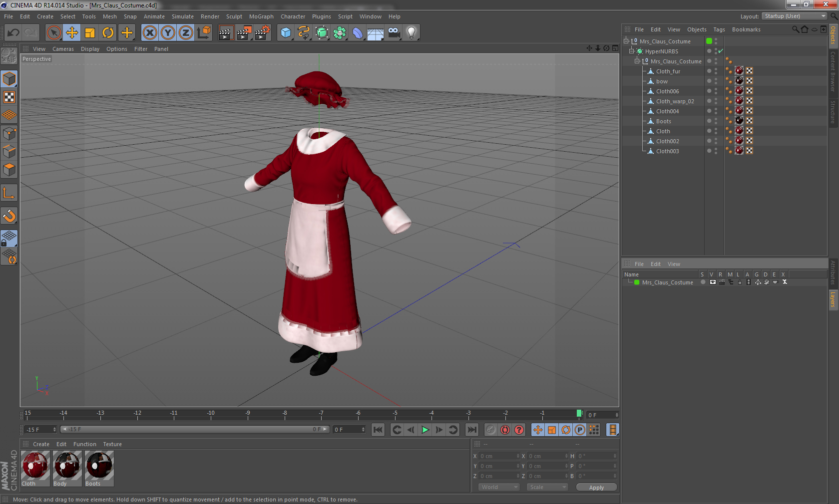
Task: Open the Floor environment icon
Action: click(x=376, y=33)
